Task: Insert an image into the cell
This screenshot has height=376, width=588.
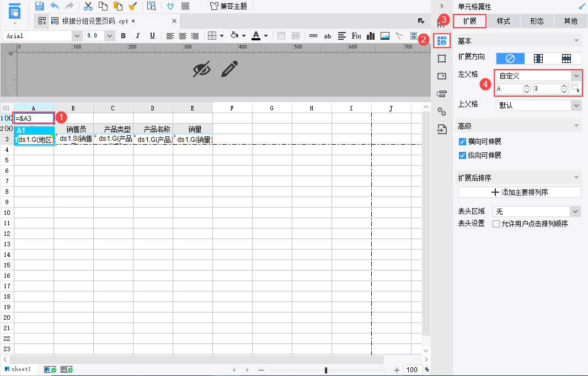Action: click(x=385, y=36)
